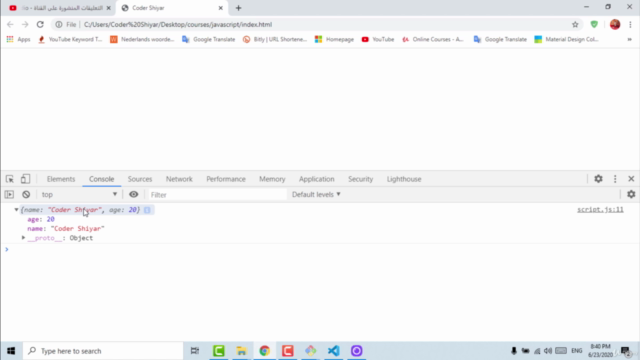Open Nederlands woorde... bookmark

click(x=142, y=39)
